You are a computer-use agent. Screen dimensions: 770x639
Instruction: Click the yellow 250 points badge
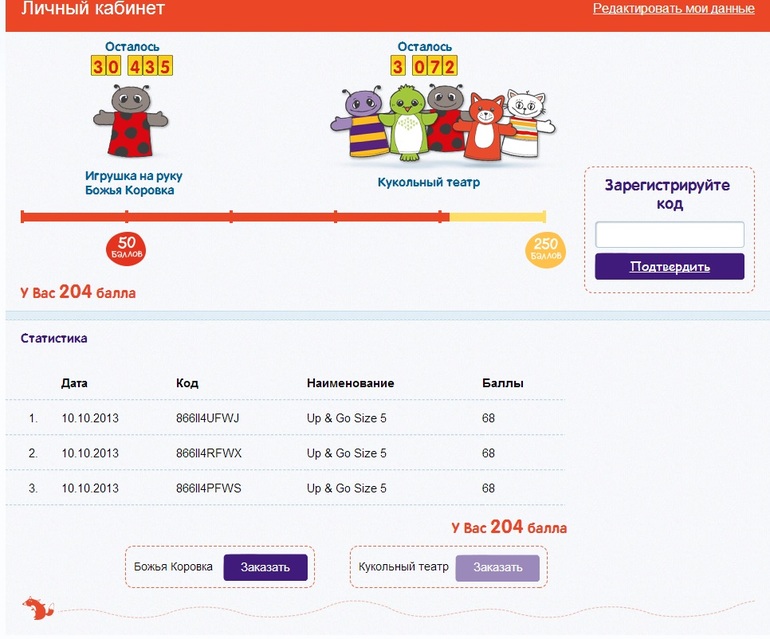click(x=545, y=250)
